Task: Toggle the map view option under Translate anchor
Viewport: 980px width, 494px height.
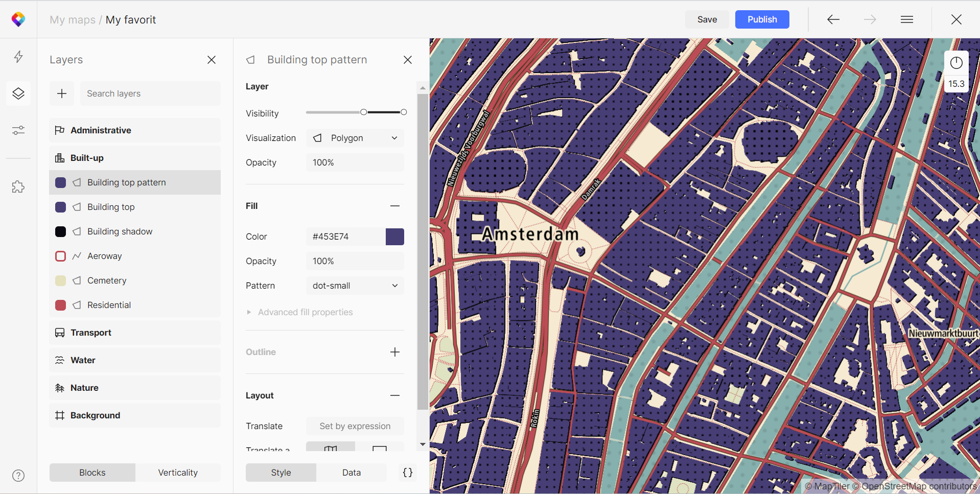Action: point(331,448)
